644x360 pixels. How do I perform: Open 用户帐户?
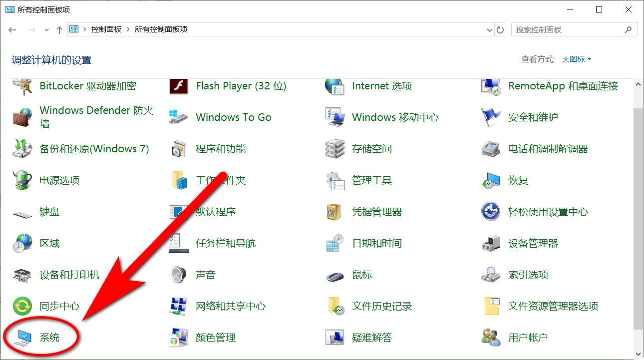[x=527, y=338]
